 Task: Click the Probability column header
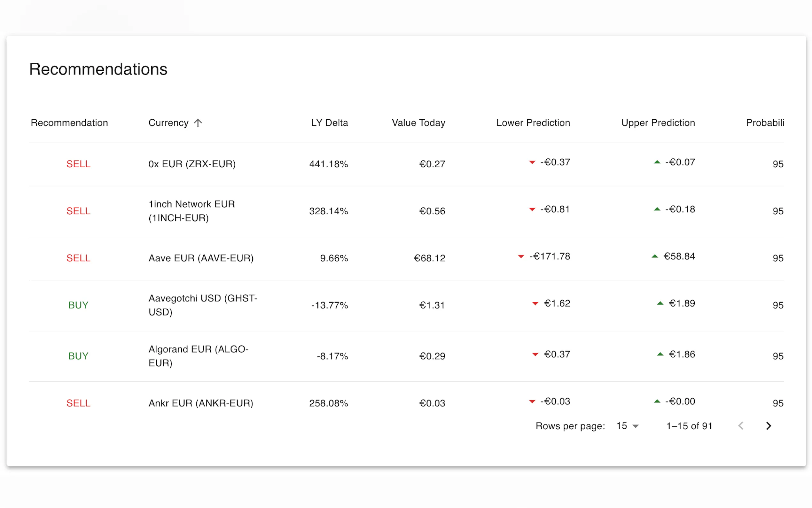(764, 123)
